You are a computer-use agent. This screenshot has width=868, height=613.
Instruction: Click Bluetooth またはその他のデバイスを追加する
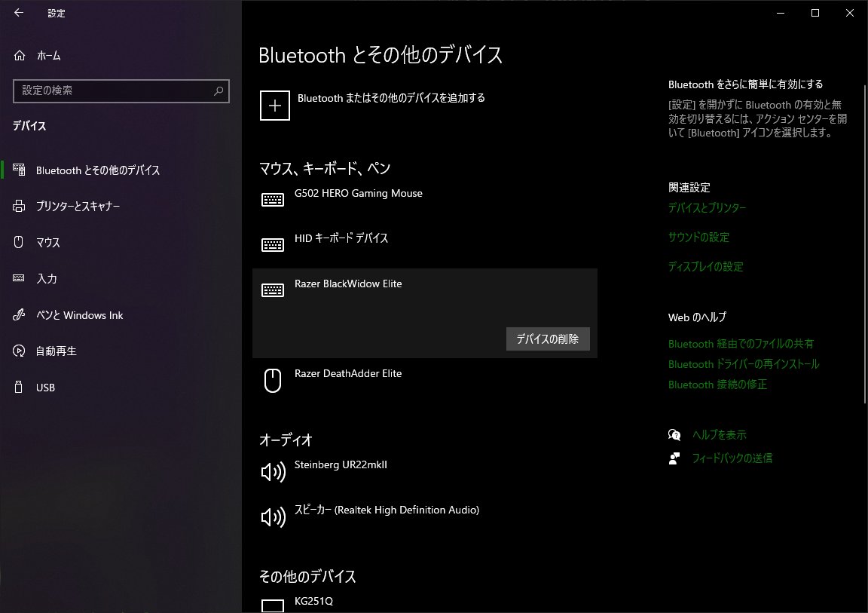pyautogui.click(x=391, y=98)
